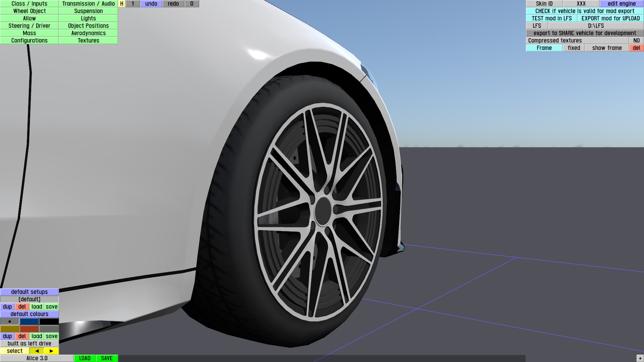
Task: Open the Wheel Object section
Action: click(x=30, y=11)
